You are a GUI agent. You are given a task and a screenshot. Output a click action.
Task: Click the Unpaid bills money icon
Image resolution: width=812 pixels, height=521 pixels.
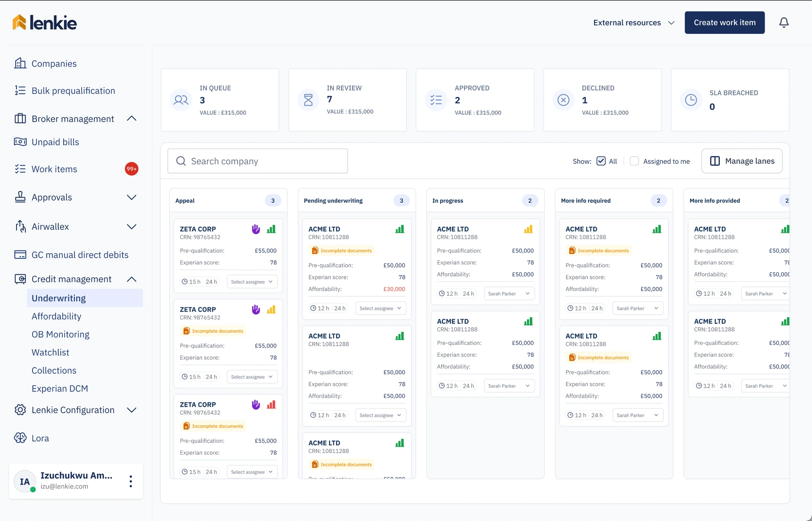click(x=20, y=142)
